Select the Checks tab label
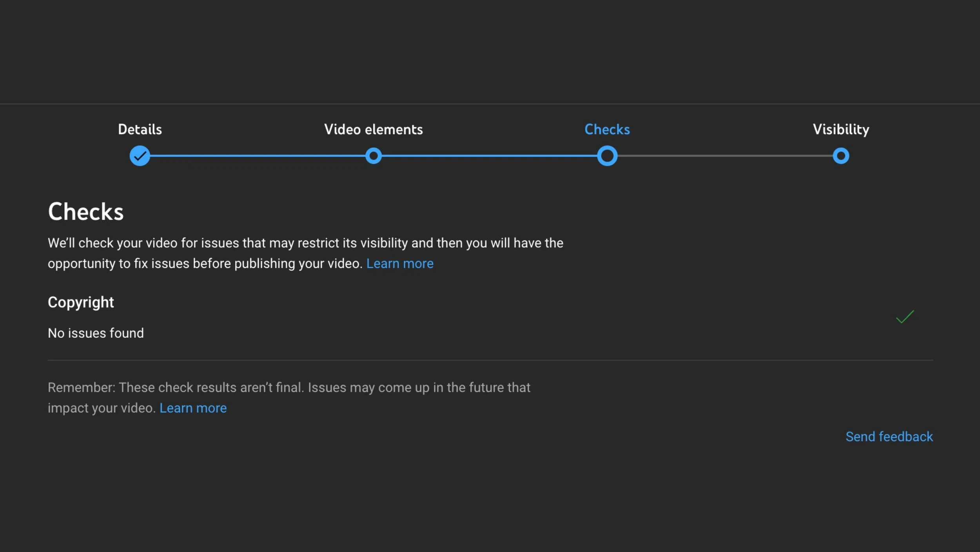This screenshot has width=980, height=552. [x=607, y=129]
